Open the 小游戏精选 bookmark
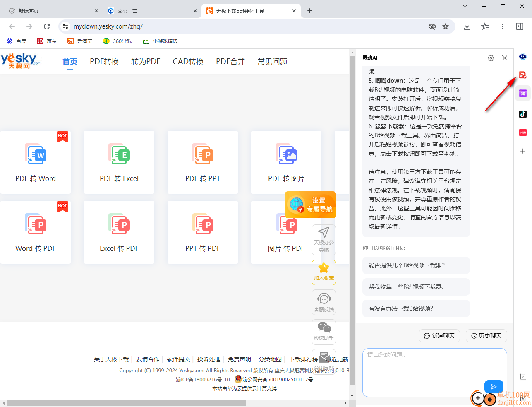Image resolution: width=532 pixels, height=407 pixels. pyautogui.click(x=160, y=41)
